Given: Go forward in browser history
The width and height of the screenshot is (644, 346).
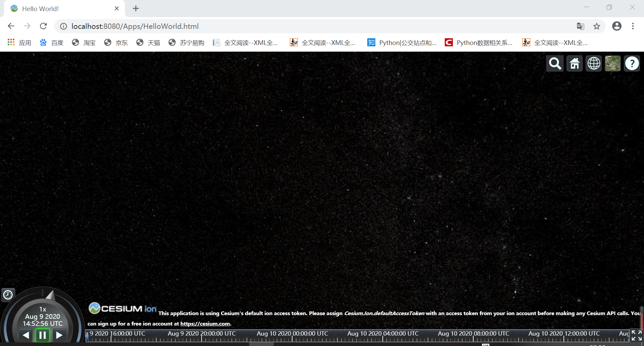Looking at the screenshot, I should point(27,26).
